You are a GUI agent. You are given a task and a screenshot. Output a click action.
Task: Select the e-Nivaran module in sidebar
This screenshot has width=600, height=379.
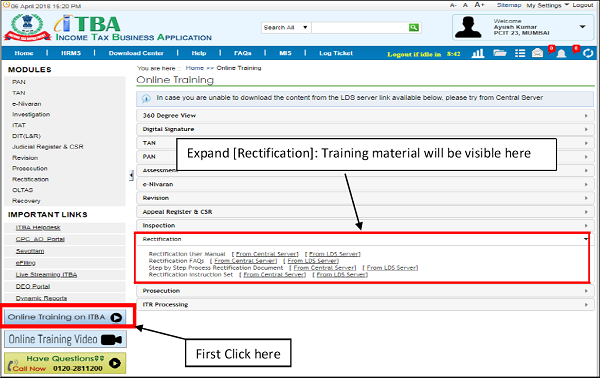click(26, 104)
